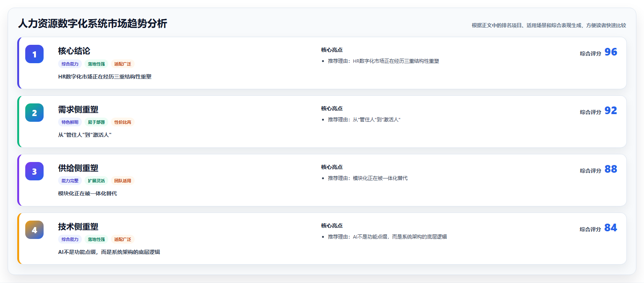Click the rank 2 number badge

coord(34,113)
